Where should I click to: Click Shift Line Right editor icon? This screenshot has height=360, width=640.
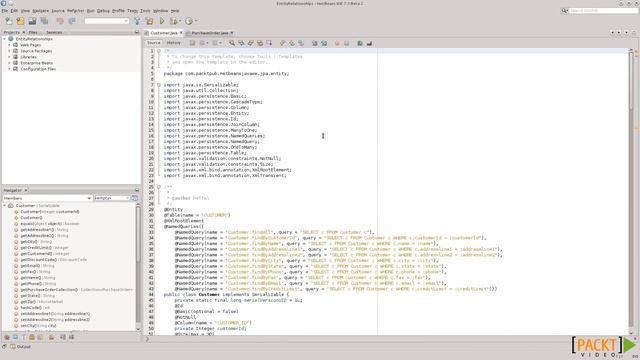point(324,43)
